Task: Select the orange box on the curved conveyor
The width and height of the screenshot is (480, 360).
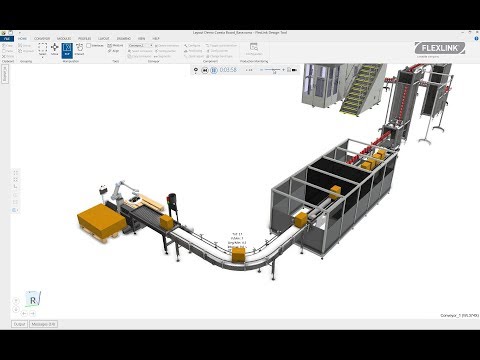Action: coord(239,254)
